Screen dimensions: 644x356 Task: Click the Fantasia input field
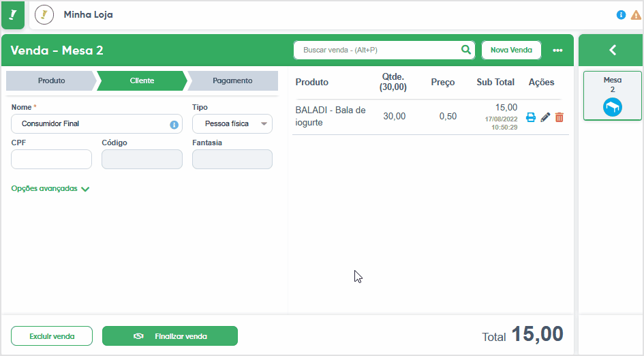[232, 159]
